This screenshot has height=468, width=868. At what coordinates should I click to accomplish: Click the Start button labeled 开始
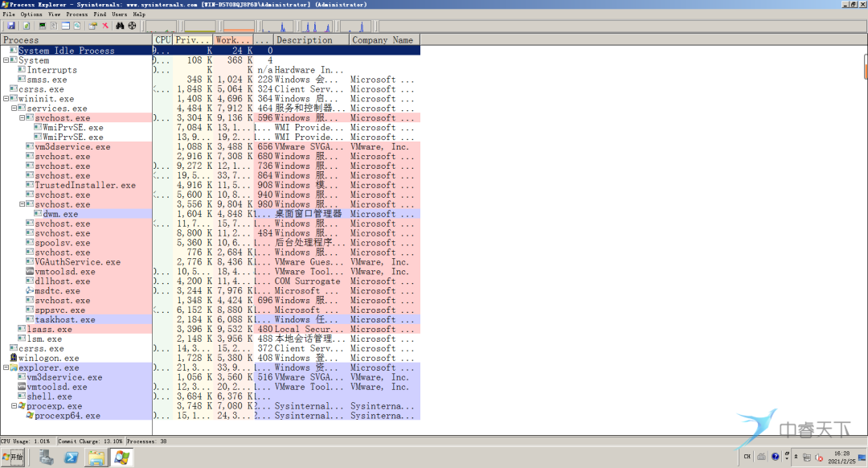coord(13,458)
